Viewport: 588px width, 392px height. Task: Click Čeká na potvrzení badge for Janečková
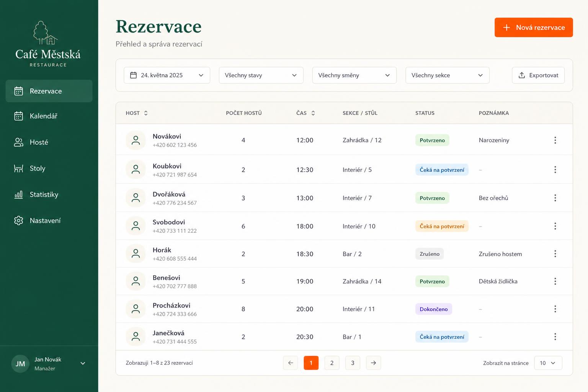tap(442, 337)
